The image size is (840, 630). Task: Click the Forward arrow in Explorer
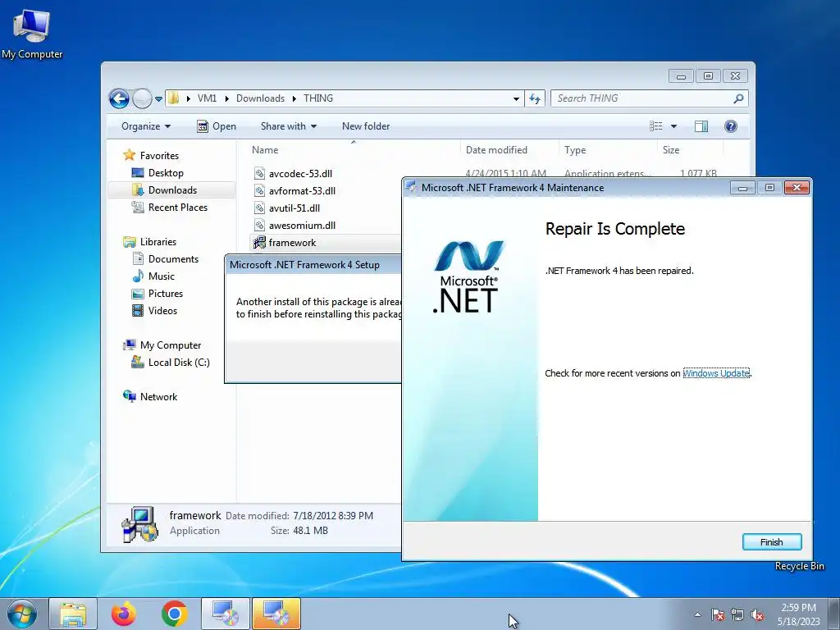click(142, 98)
